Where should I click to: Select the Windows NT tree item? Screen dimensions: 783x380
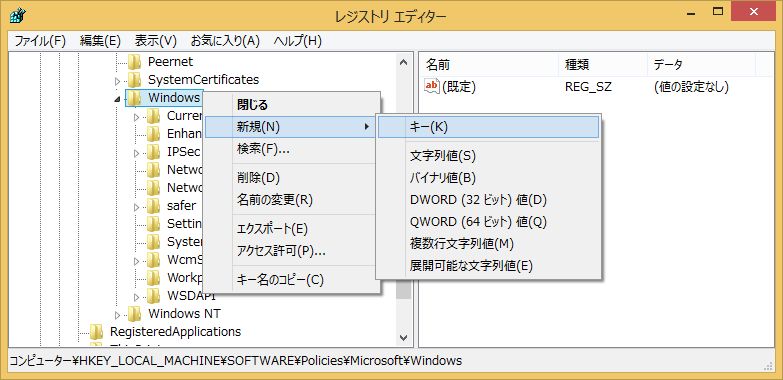184,314
